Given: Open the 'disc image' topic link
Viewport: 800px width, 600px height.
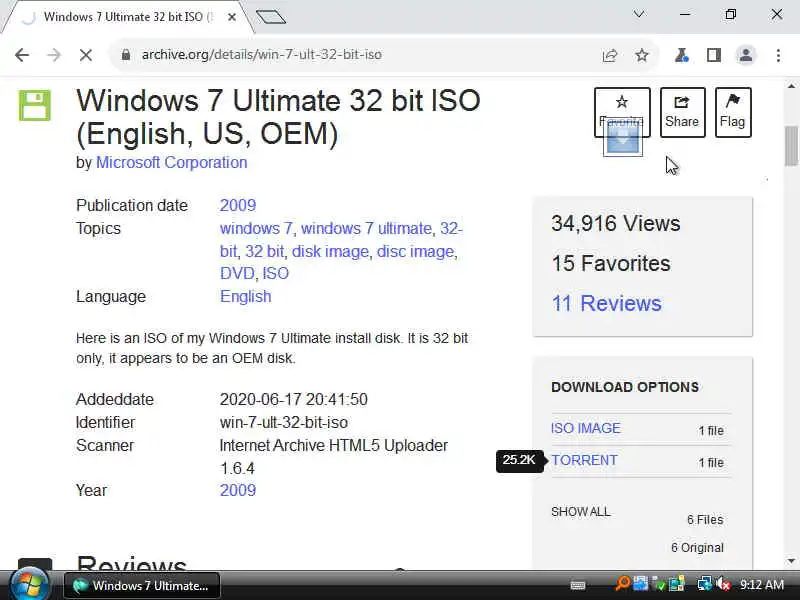Looking at the screenshot, I should 415,252.
